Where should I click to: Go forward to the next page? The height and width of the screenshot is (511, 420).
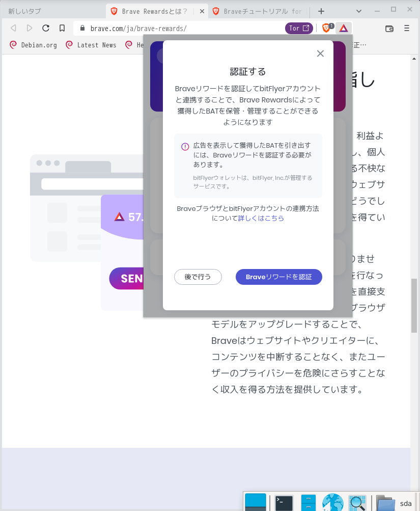[30, 28]
